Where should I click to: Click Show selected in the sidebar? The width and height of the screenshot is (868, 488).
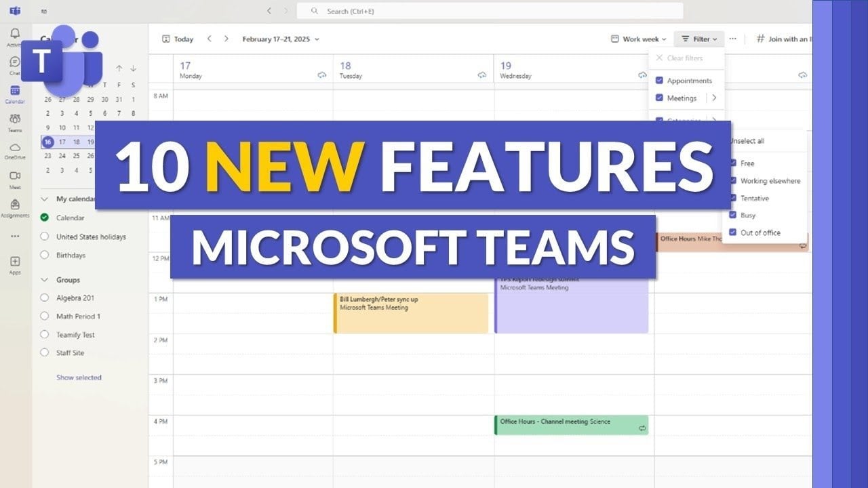tap(79, 377)
